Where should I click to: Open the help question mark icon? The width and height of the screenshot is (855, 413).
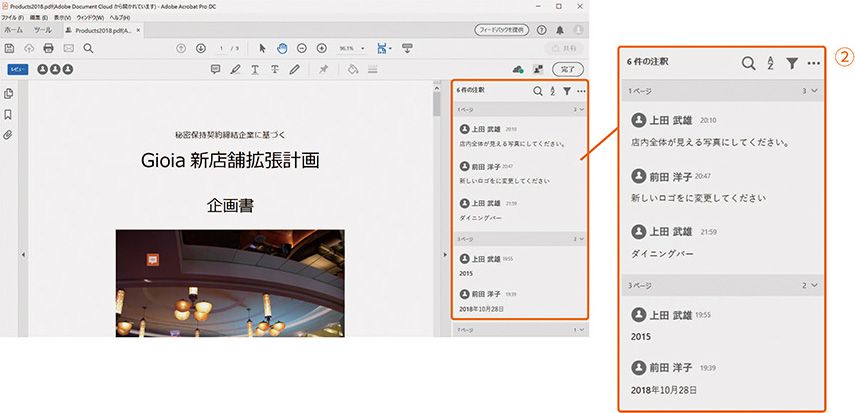tap(541, 30)
